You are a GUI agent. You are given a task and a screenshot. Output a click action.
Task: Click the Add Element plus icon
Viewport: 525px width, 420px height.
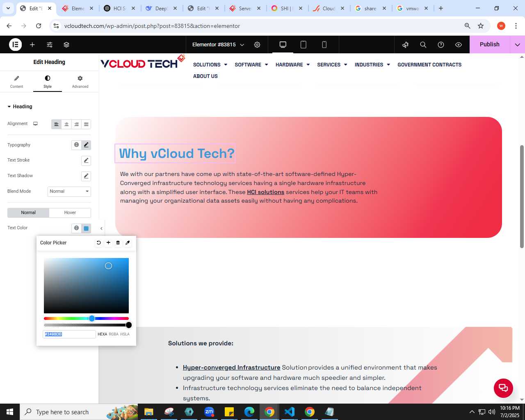point(32,45)
